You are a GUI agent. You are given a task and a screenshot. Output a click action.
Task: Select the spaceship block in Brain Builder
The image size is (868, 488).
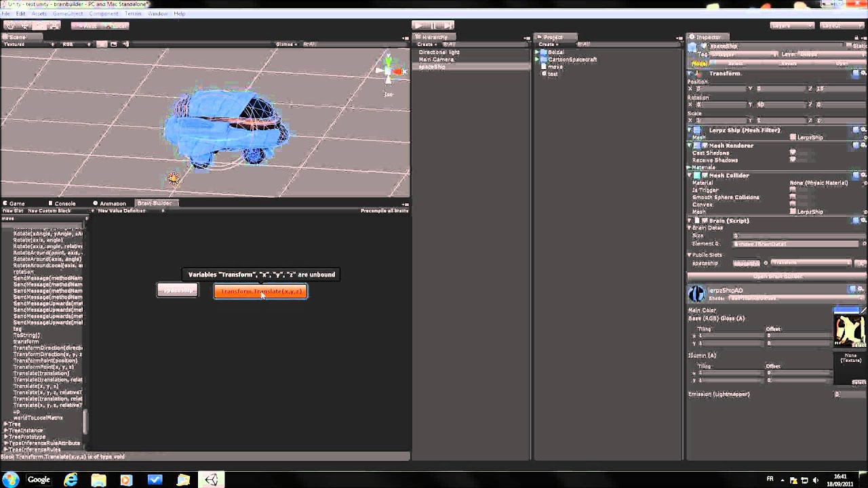click(178, 290)
